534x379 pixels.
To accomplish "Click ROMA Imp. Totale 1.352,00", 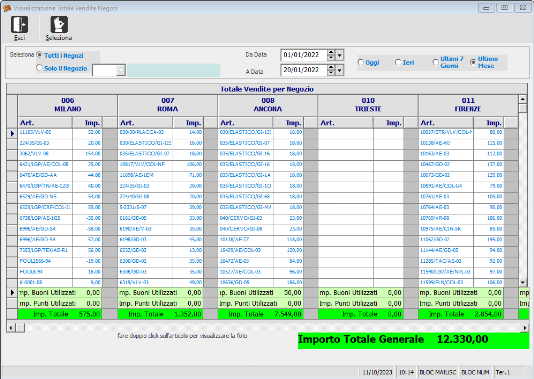I will [160, 314].
